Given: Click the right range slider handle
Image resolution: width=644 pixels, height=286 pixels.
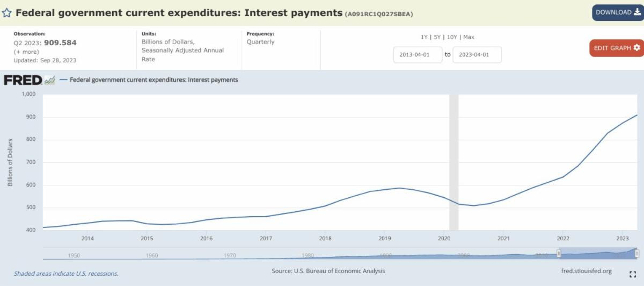Looking at the screenshot, I should [637, 253].
